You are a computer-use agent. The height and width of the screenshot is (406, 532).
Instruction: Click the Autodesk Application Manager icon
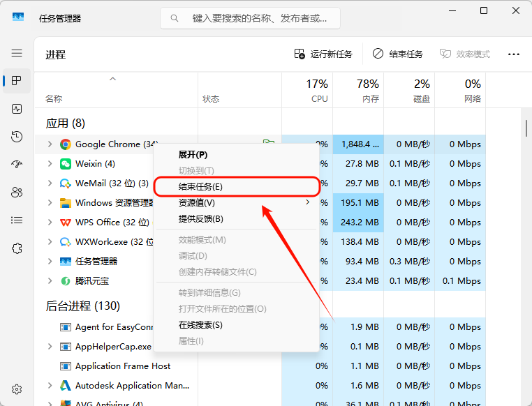(66, 386)
